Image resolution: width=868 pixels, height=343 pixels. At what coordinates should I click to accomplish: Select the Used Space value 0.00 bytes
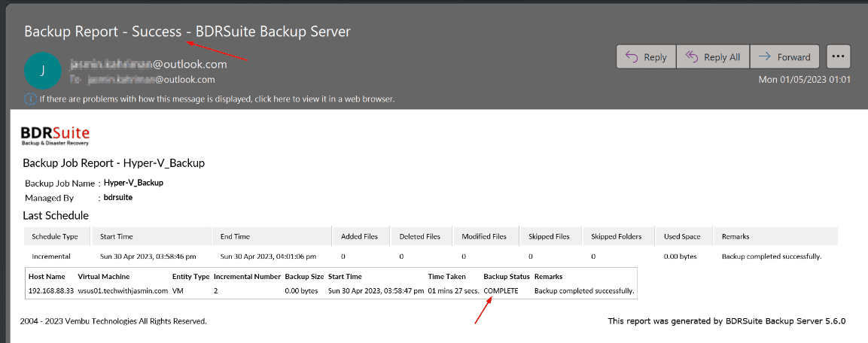coord(681,256)
